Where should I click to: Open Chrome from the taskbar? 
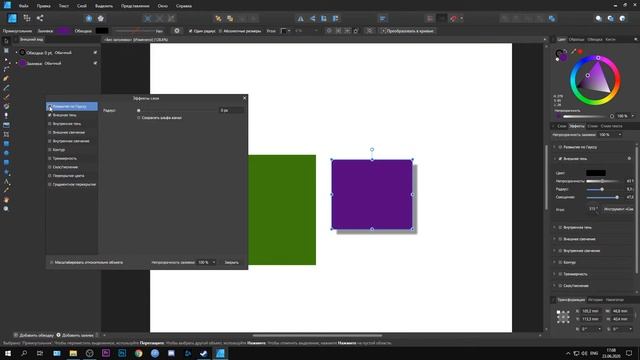[139, 353]
